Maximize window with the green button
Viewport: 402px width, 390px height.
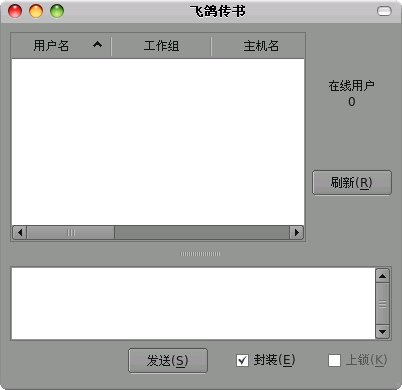[57, 11]
